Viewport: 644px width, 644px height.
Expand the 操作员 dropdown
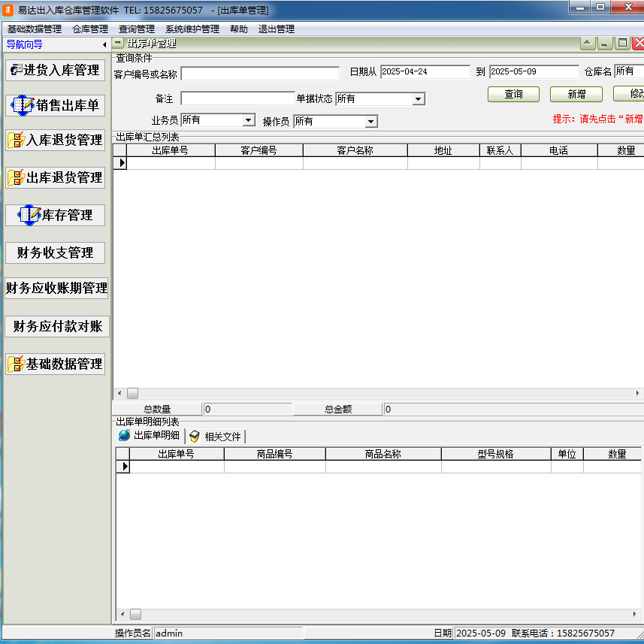370,121
